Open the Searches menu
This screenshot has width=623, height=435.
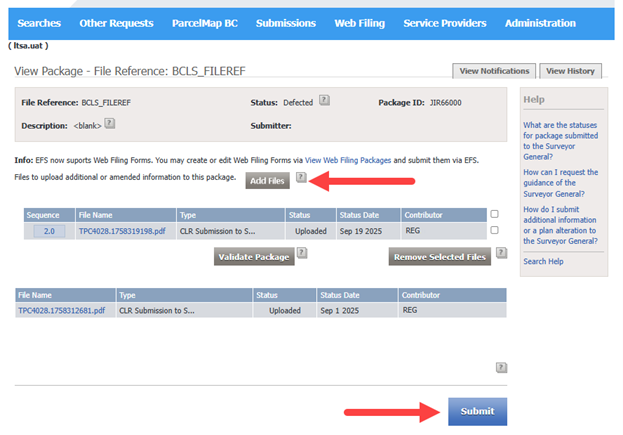pos(39,23)
